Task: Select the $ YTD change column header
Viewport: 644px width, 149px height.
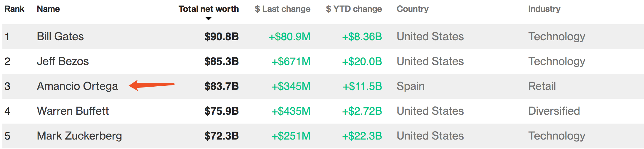Action: (x=354, y=9)
